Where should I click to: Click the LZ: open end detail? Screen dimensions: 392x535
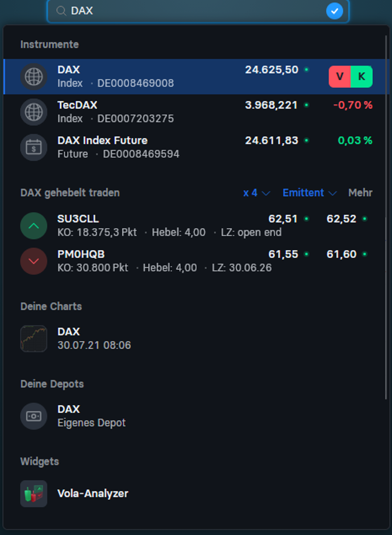tap(251, 233)
